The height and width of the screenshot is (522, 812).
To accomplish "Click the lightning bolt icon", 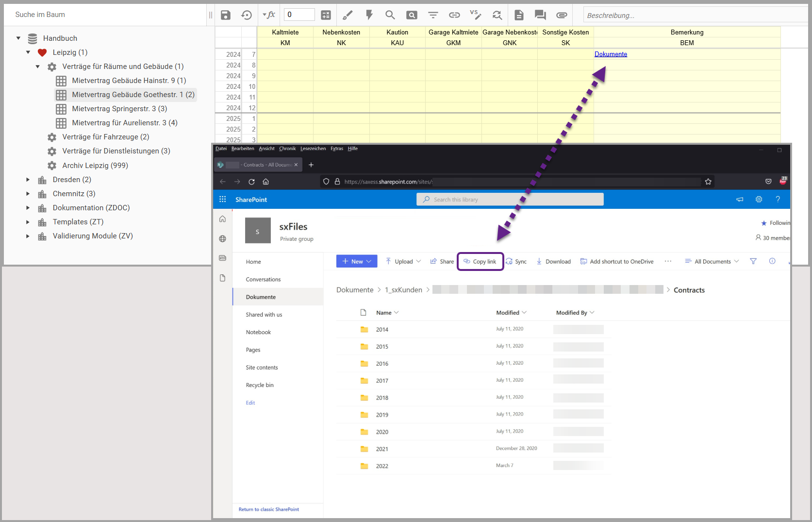I will pos(369,15).
